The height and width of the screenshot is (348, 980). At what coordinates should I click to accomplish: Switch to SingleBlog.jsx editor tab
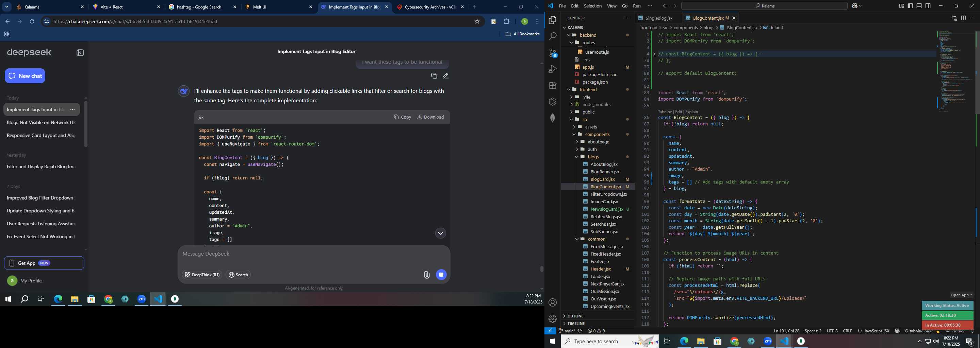[658, 18]
